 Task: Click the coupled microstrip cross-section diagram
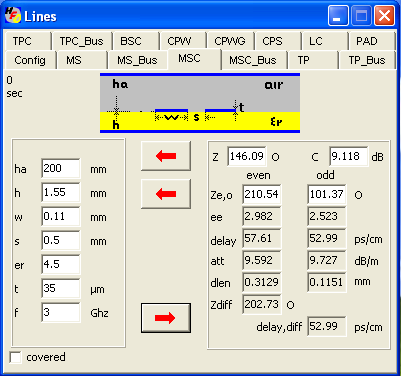pos(200,103)
